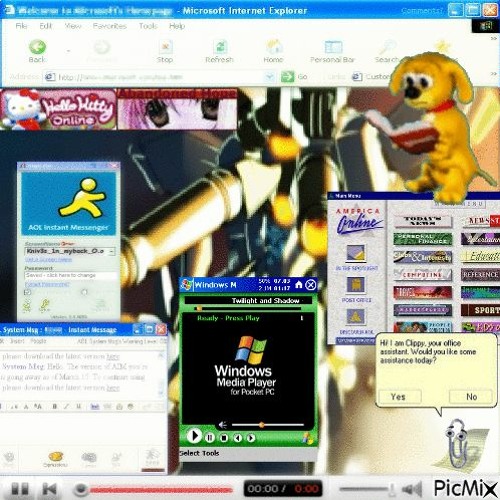Click the Home icon in the IE toolbar
The width and height of the screenshot is (500, 500).
coord(274,47)
